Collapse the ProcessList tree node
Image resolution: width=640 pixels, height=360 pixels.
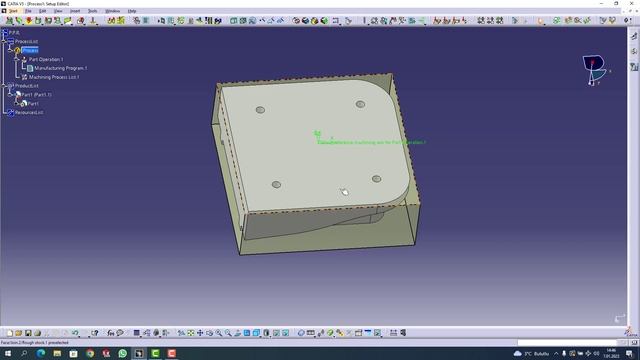[x=4, y=41]
